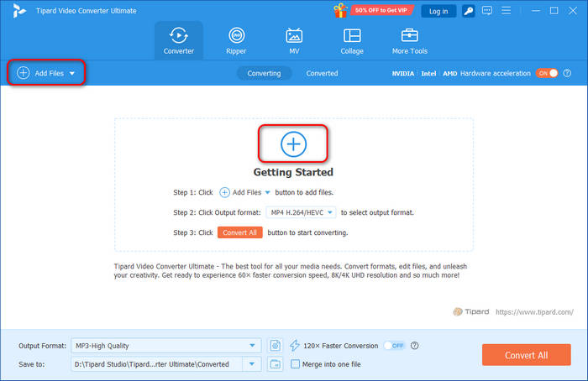Click the large plus icon to add files

(x=293, y=144)
